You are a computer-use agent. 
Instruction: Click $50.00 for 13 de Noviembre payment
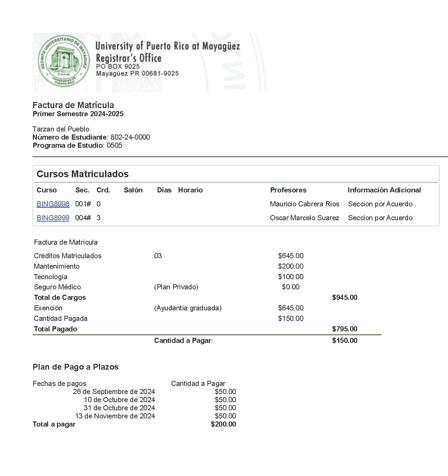pyautogui.click(x=225, y=416)
